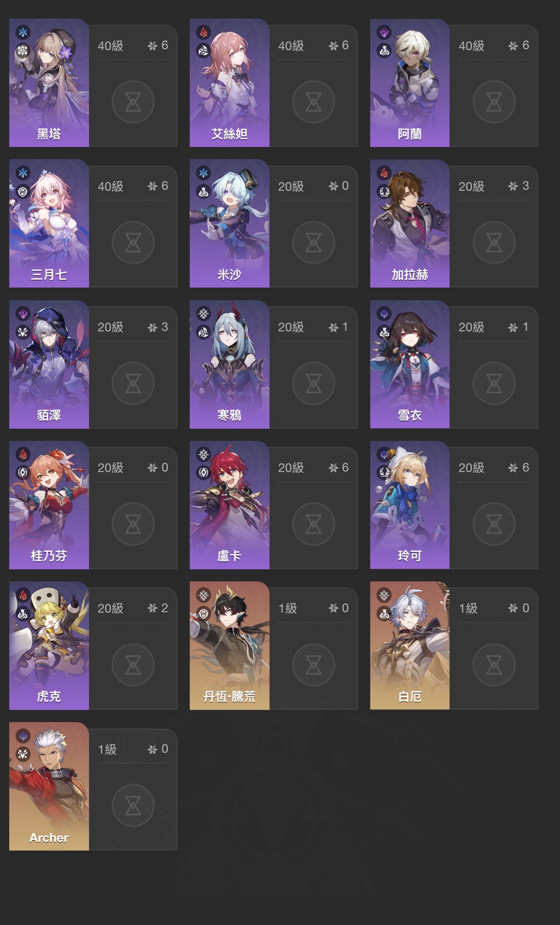Click the empty light cone slot next to 艾絲妲
Image resolution: width=560 pixels, height=925 pixels.
tap(313, 102)
